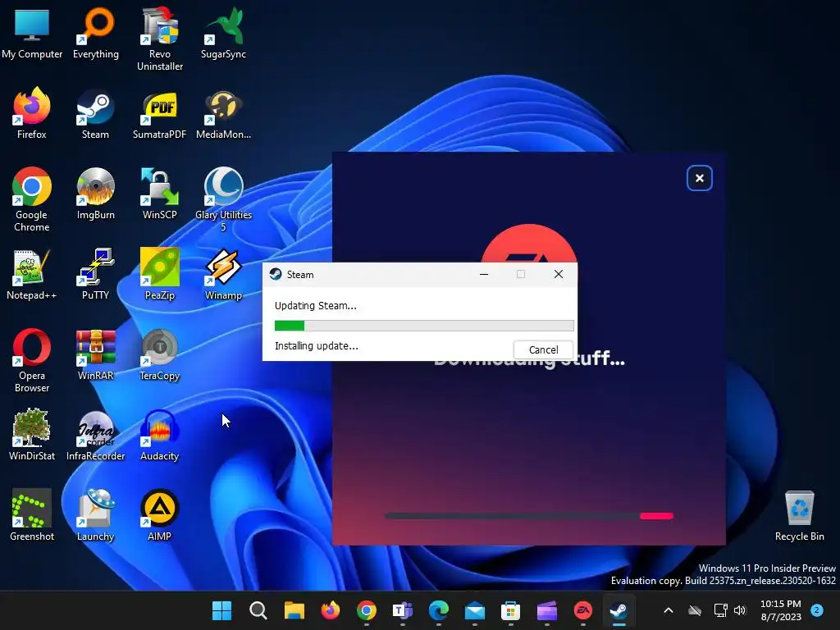Open SumatraPDF desktop shortcut
This screenshot has height=630, width=840.
coord(160,113)
